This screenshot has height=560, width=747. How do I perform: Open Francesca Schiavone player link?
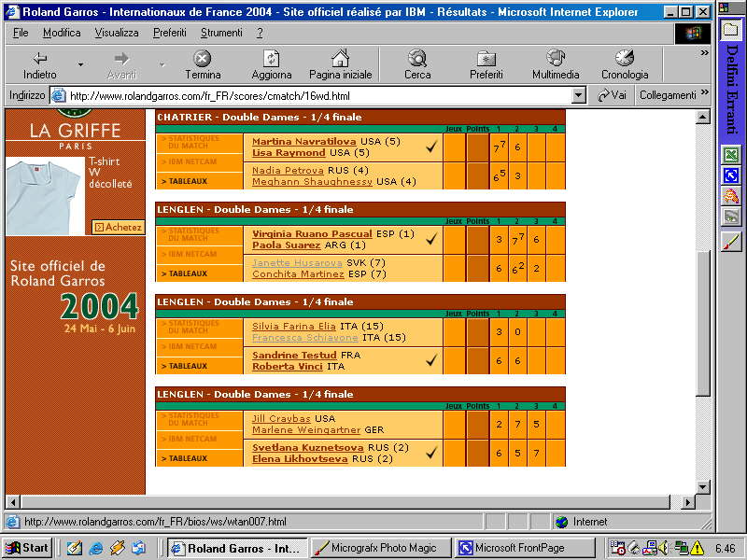coord(305,338)
